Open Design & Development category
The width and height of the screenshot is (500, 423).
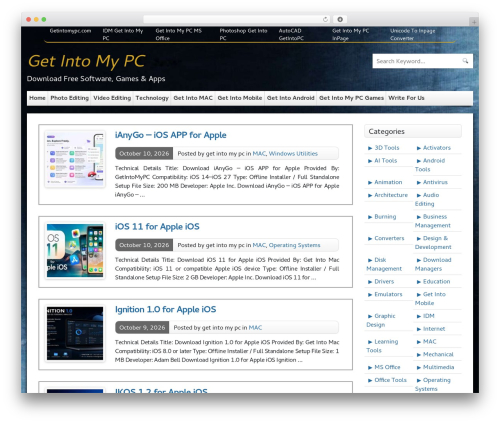pos(433,243)
